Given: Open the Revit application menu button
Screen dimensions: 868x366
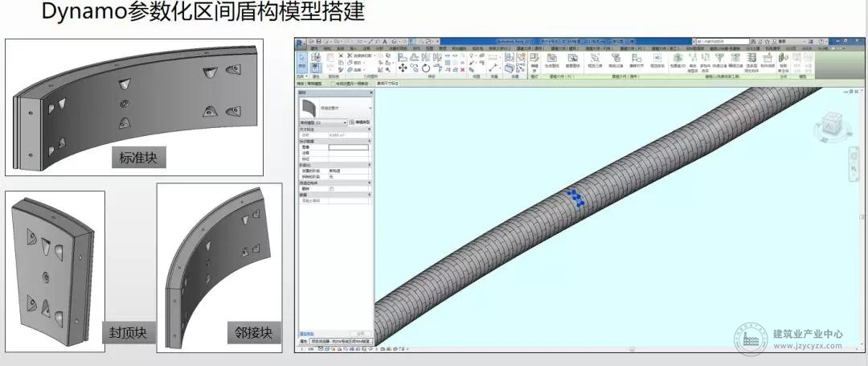Looking at the screenshot, I should click(x=300, y=43).
